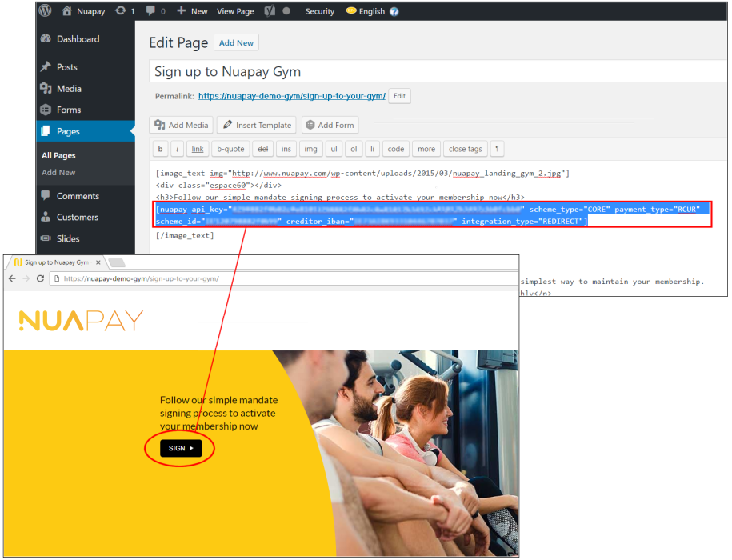Click the browser address bar URL
Viewport: 732px width, 560px height.
pos(141,278)
